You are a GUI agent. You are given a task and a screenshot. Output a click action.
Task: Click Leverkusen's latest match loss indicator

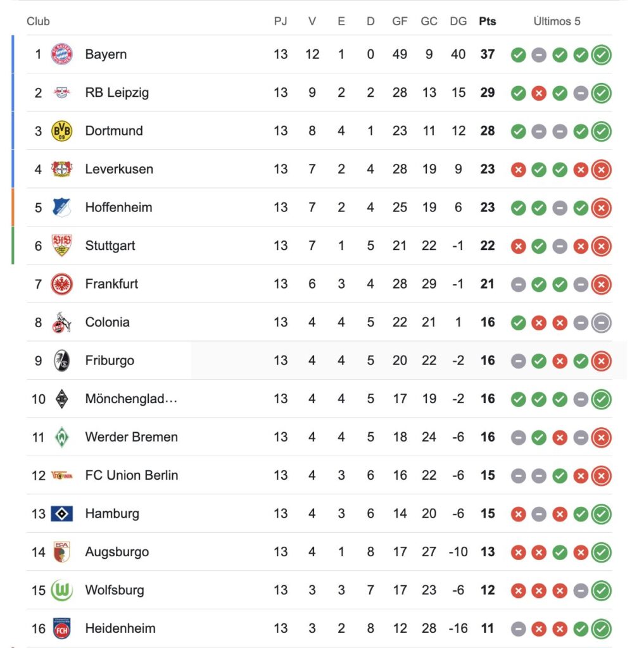click(601, 170)
